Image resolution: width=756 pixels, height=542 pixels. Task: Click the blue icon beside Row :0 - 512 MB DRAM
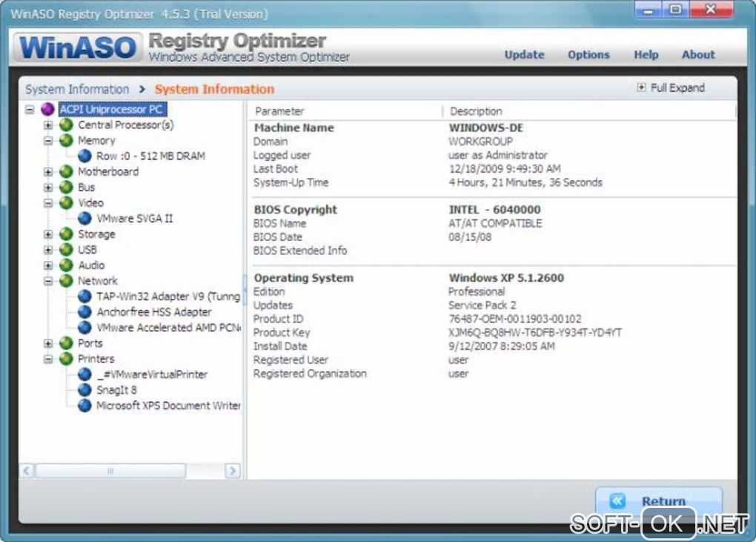tap(84, 156)
